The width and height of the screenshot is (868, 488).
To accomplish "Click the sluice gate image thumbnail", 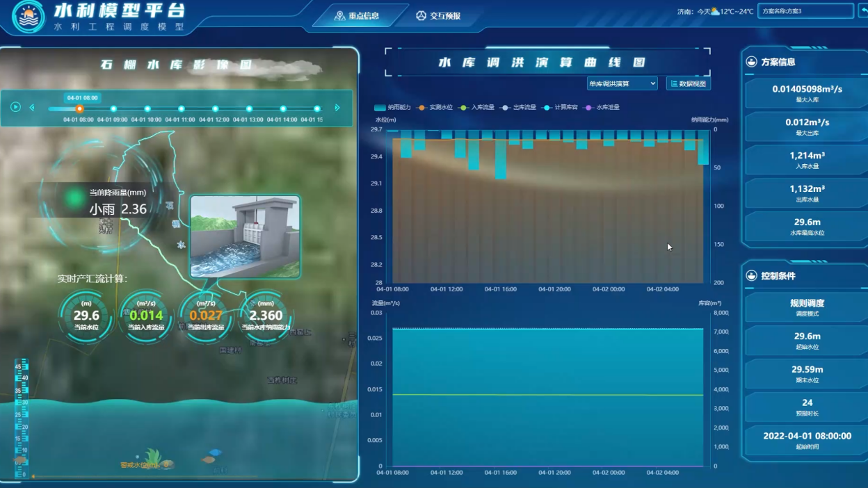I will (245, 236).
